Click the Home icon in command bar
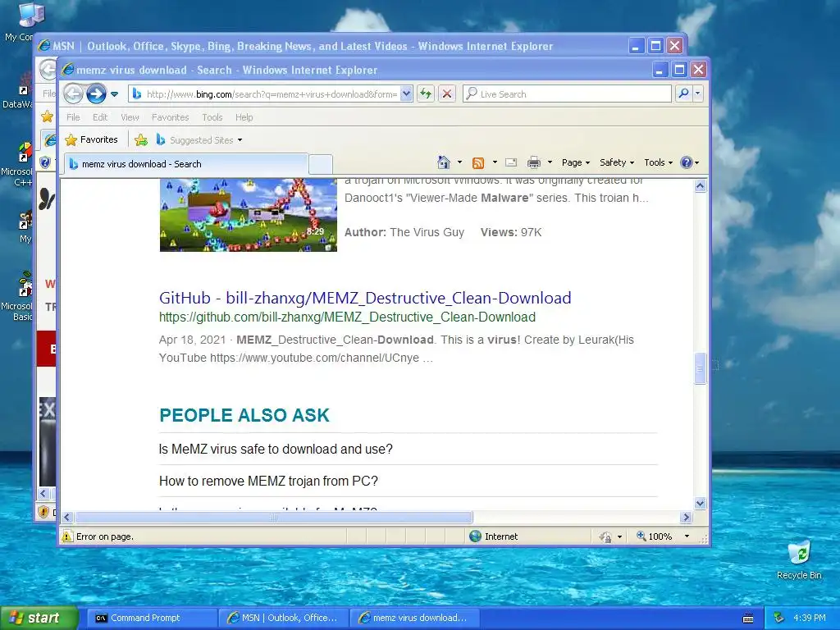Screen dimensions: 840x630 (x=444, y=162)
